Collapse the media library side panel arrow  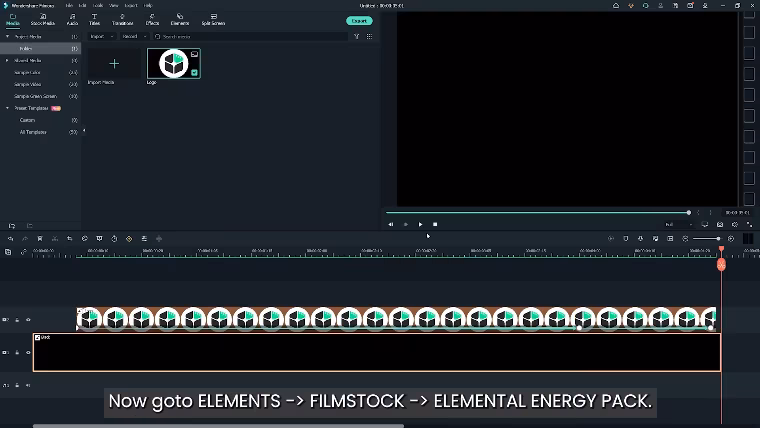pos(84,131)
